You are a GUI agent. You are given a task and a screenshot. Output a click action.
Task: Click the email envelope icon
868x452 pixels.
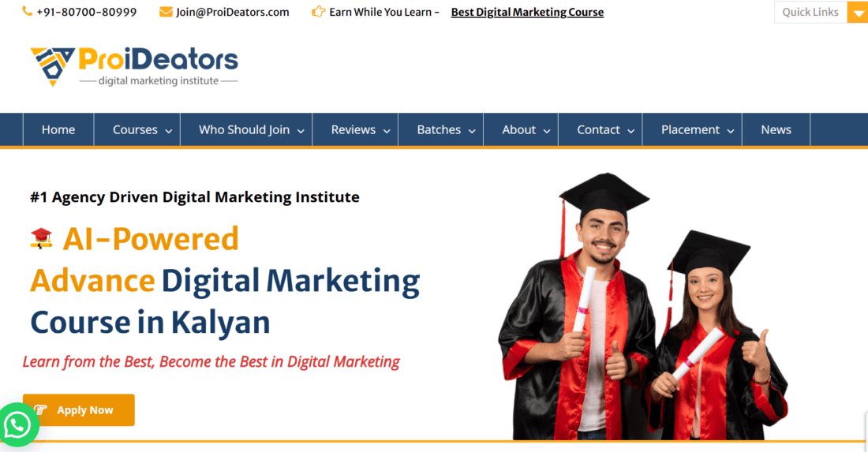pos(166,12)
